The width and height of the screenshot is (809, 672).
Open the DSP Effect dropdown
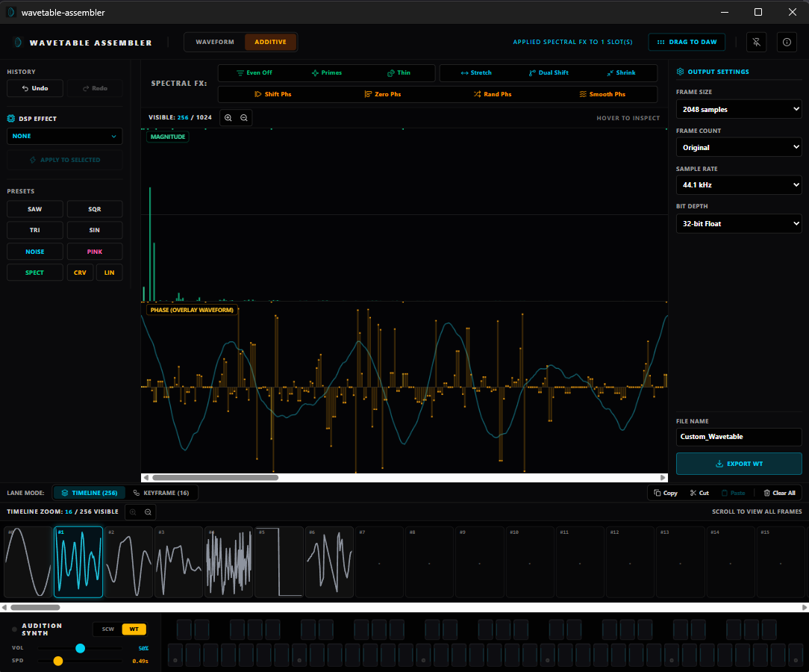[64, 136]
